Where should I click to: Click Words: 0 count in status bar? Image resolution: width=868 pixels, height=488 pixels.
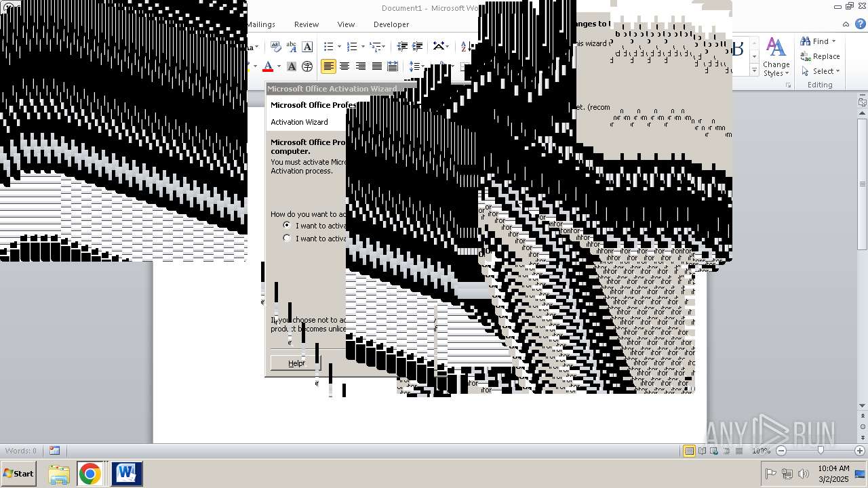[21, 451]
